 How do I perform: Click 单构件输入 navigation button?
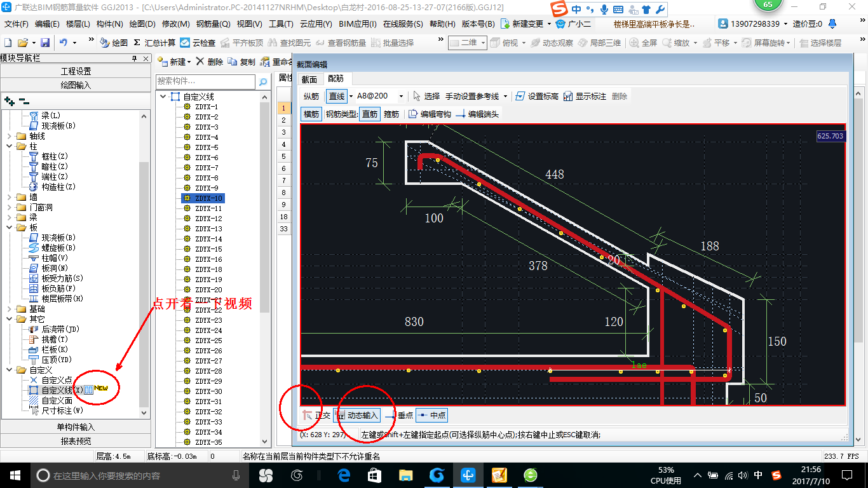(x=76, y=427)
